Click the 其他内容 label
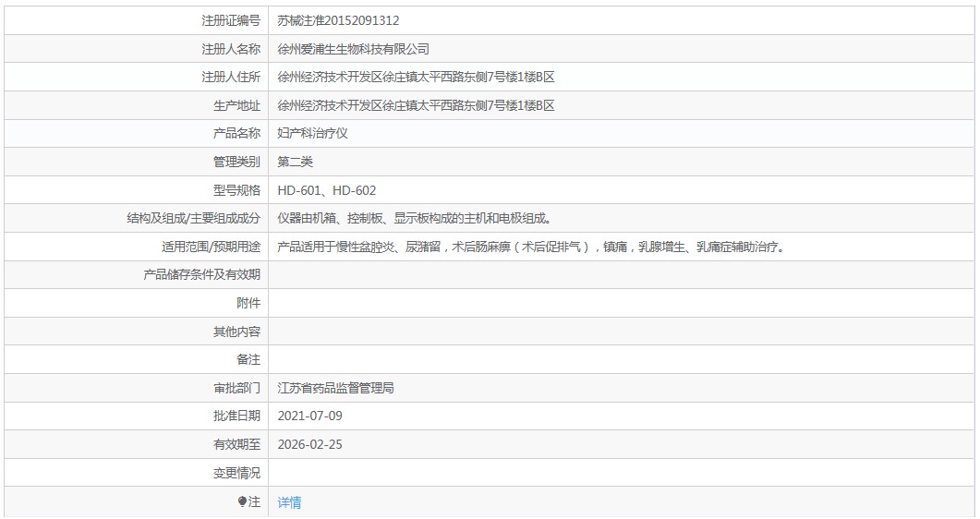 click(236, 332)
